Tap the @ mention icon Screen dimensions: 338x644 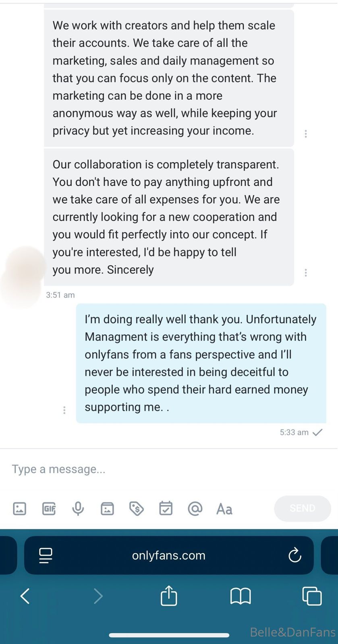point(195,509)
